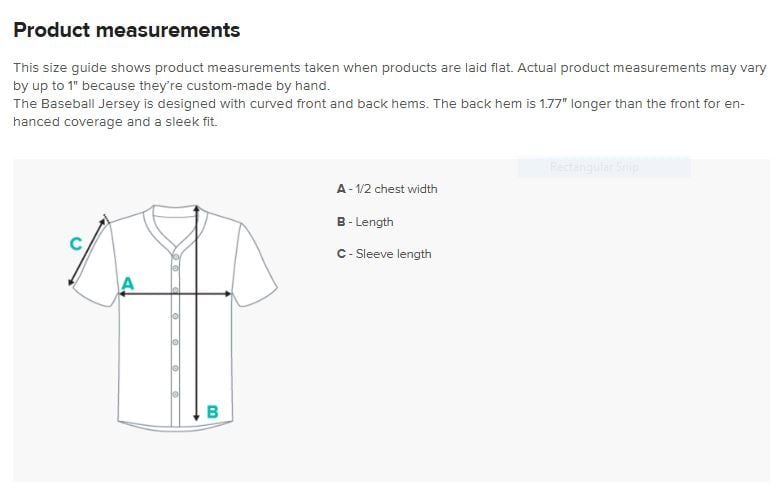Screen dimensions: 783x501
Task: Click the teal letter B near hem
Action: [x=212, y=412]
